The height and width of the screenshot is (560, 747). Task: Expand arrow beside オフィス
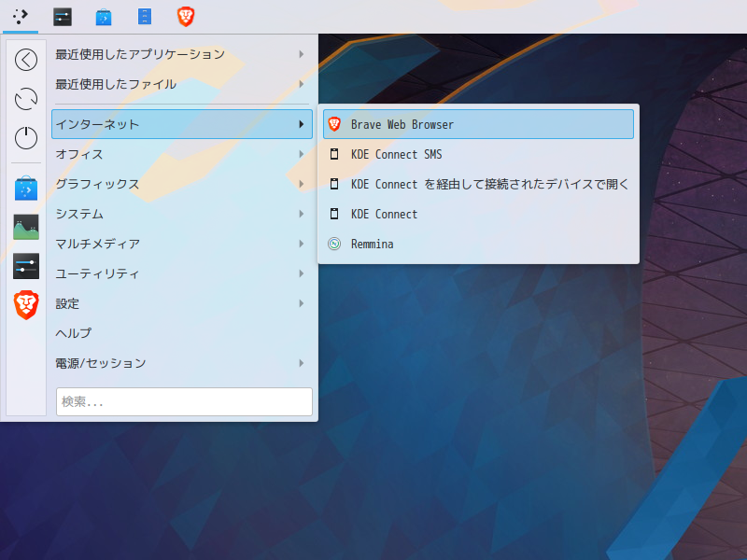(301, 154)
